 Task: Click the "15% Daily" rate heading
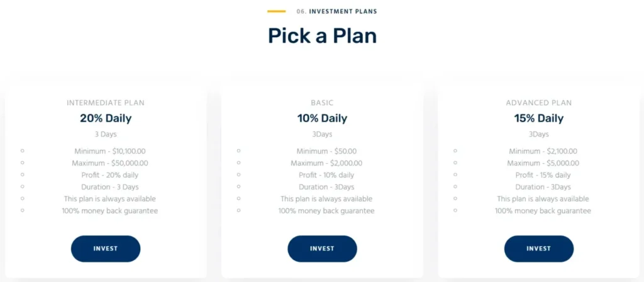[538, 118]
